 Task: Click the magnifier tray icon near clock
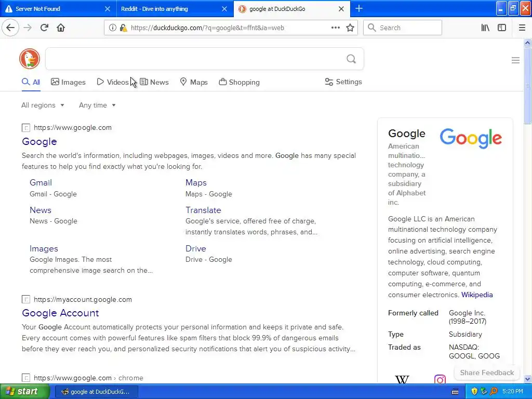(x=494, y=391)
